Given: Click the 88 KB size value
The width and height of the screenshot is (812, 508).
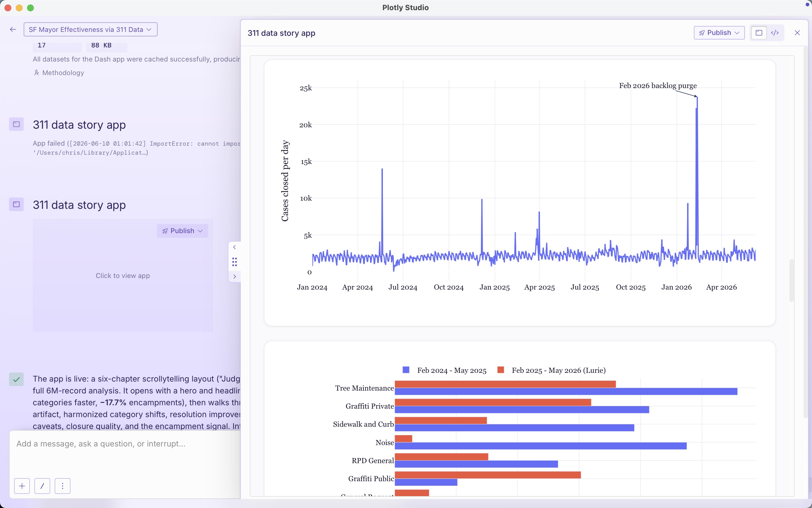Looking at the screenshot, I should click(x=101, y=45).
